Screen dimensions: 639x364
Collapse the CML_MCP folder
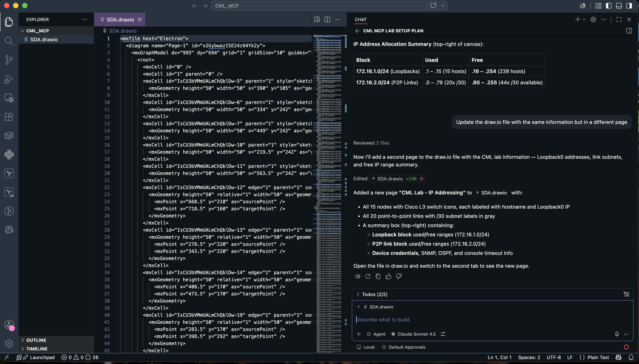22,31
